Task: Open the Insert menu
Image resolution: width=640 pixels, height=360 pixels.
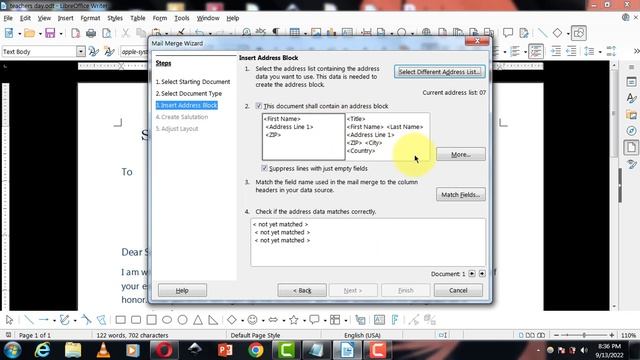Action: click(x=65, y=18)
